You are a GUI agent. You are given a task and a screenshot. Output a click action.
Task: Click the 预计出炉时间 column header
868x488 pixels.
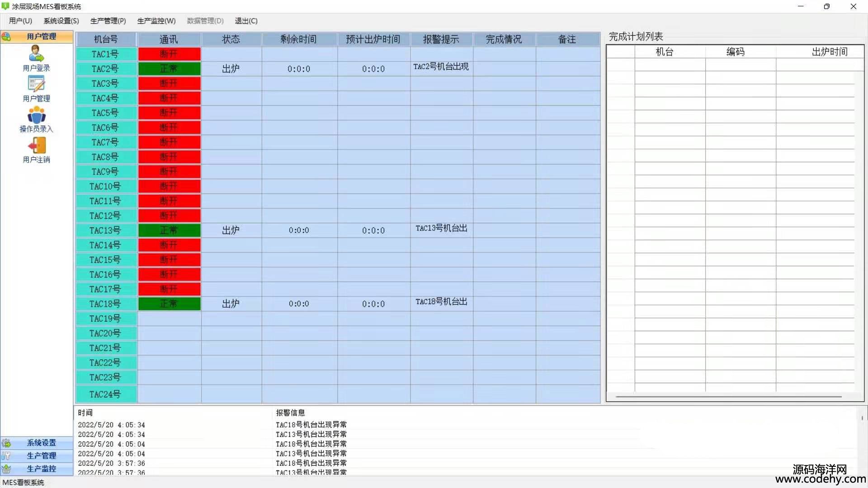(373, 39)
